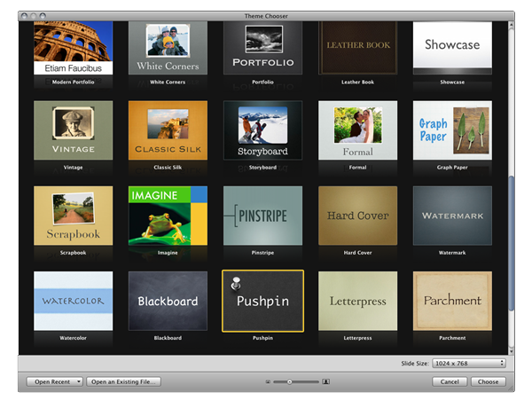Confirm with the Choose button
The height and width of the screenshot is (416, 532).
click(489, 381)
